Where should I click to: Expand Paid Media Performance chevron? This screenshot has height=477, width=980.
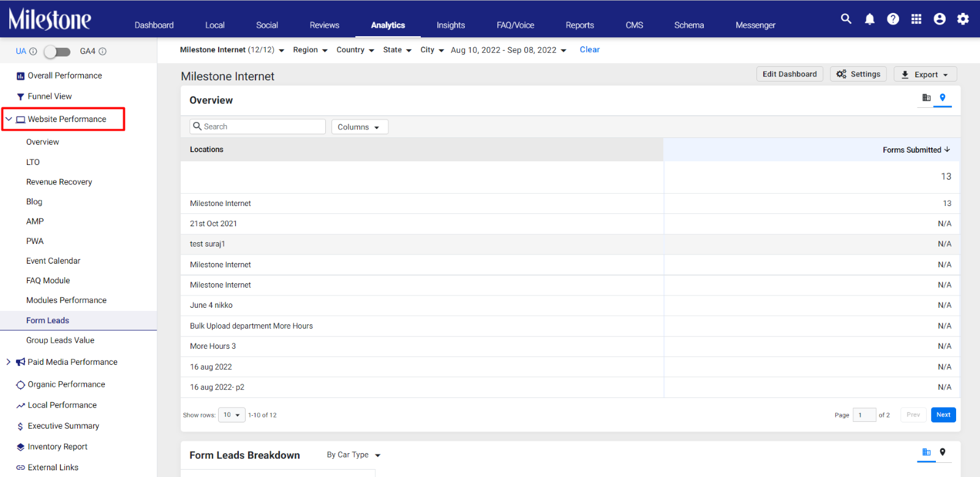[9, 362]
